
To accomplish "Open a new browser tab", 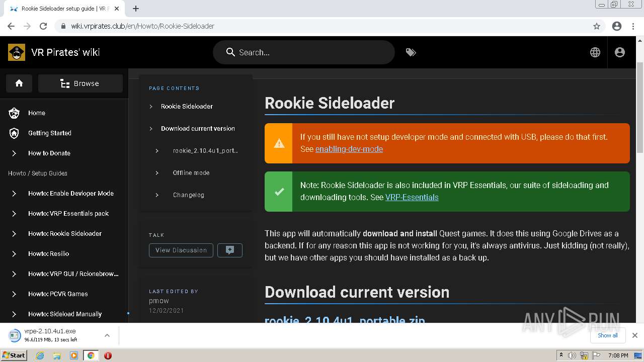I will tap(136, 9).
